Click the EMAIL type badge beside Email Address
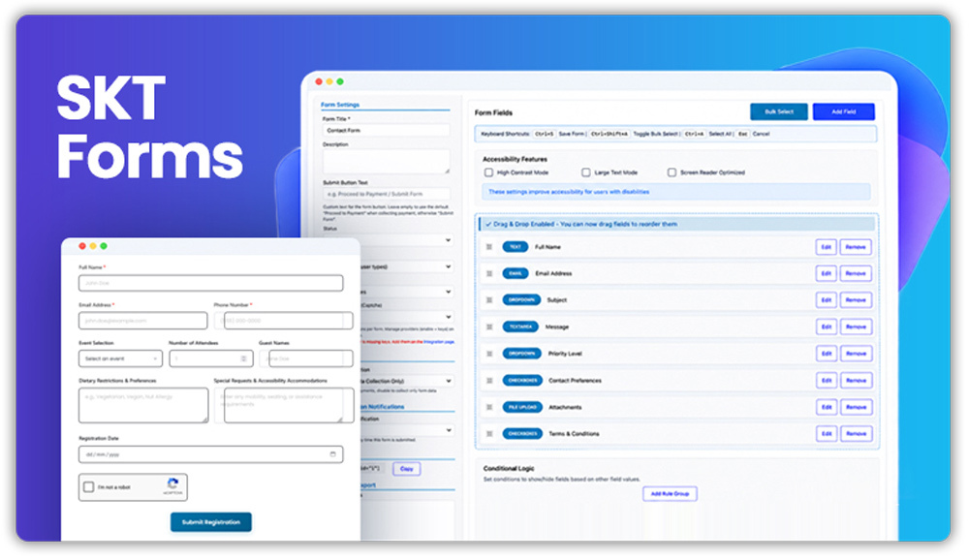The image size is (969, 560). tap(516, 274)
